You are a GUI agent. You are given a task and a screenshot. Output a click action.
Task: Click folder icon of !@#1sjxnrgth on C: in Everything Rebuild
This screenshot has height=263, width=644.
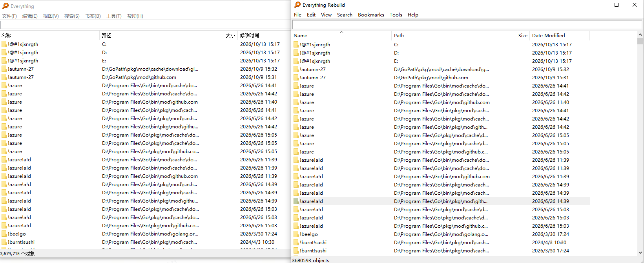296,45
